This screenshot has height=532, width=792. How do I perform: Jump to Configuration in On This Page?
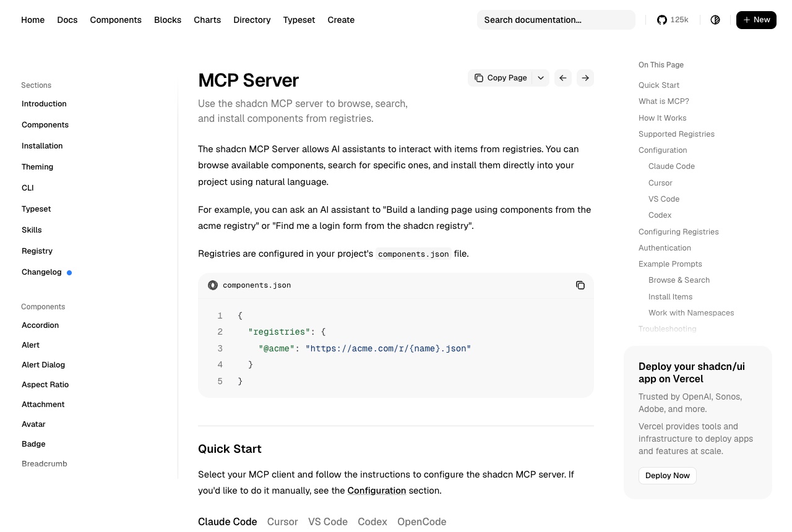(663, 150)
